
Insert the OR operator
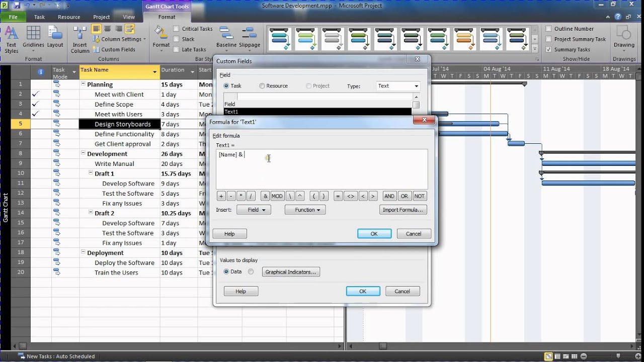[x=405, y=196]
